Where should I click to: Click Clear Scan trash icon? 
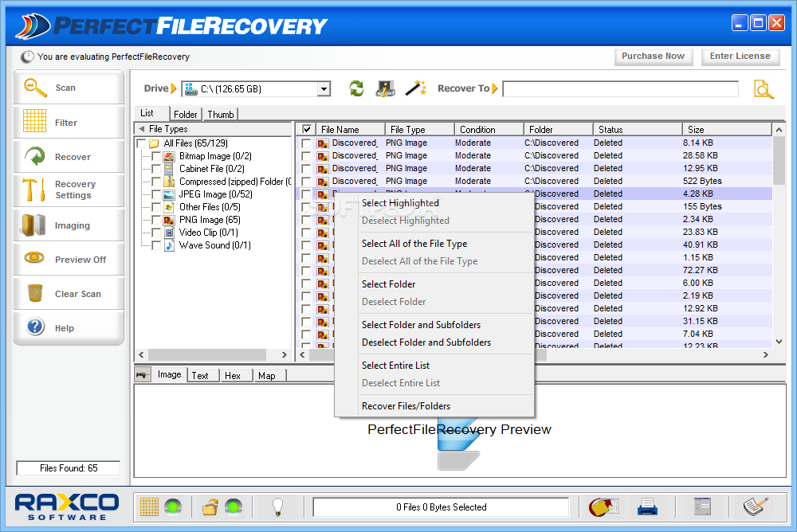35,293
